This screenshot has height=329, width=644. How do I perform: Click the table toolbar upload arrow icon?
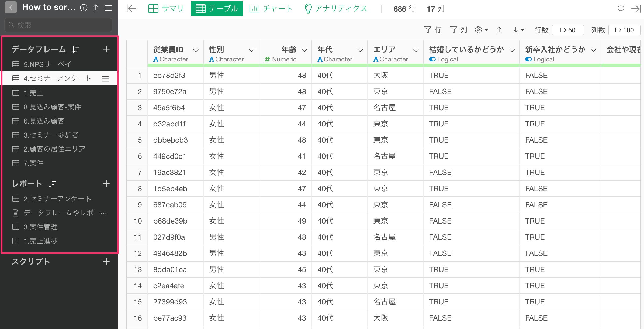pos(499,30)
